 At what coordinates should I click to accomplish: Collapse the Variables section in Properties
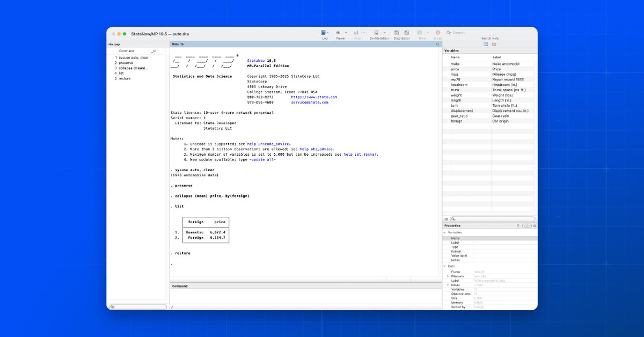(444, 232)
